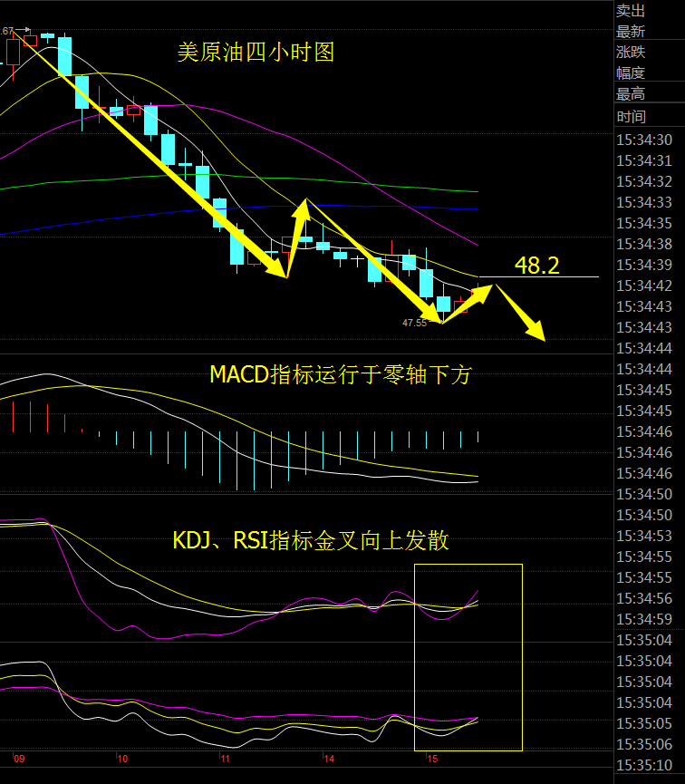
Task: Click the 卖出 label in side panel
Action: pyautogui.click(x=631, y=11)
